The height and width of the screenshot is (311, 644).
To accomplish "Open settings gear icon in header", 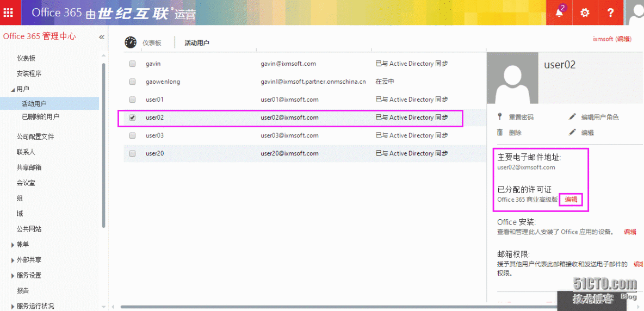I will (585, 13).
